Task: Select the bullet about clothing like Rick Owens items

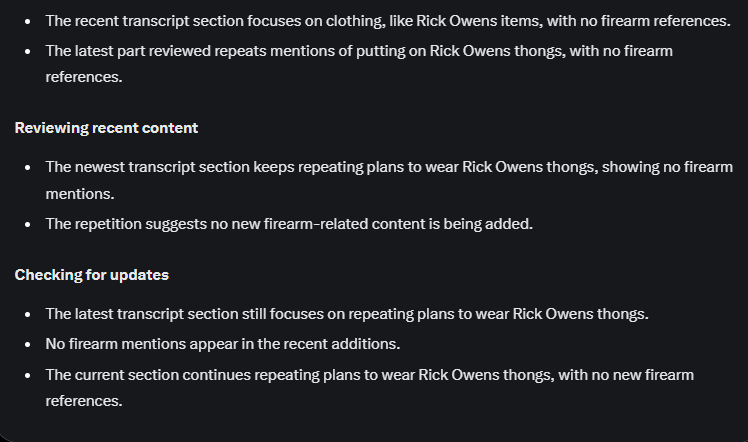Action: 388,21
